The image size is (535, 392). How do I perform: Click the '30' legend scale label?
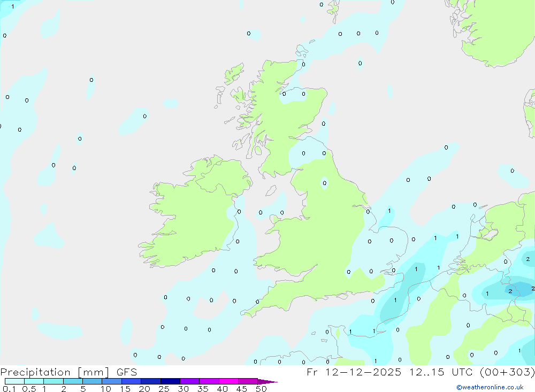coord(183,389)
